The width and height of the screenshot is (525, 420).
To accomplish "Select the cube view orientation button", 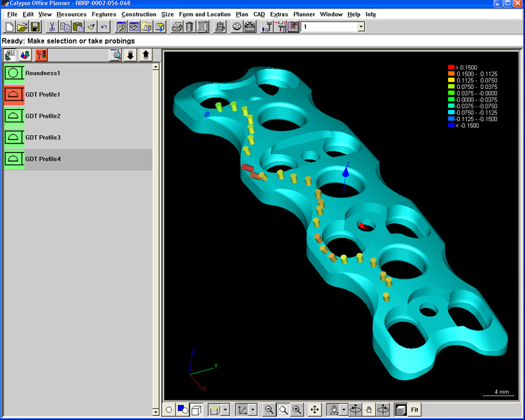I will [215, 409].
